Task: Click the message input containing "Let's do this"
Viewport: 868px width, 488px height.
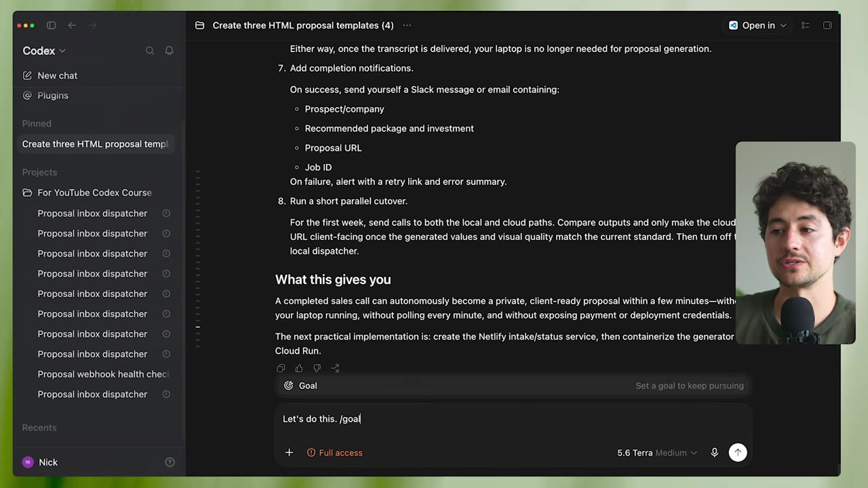Action: tap(513, 419)
